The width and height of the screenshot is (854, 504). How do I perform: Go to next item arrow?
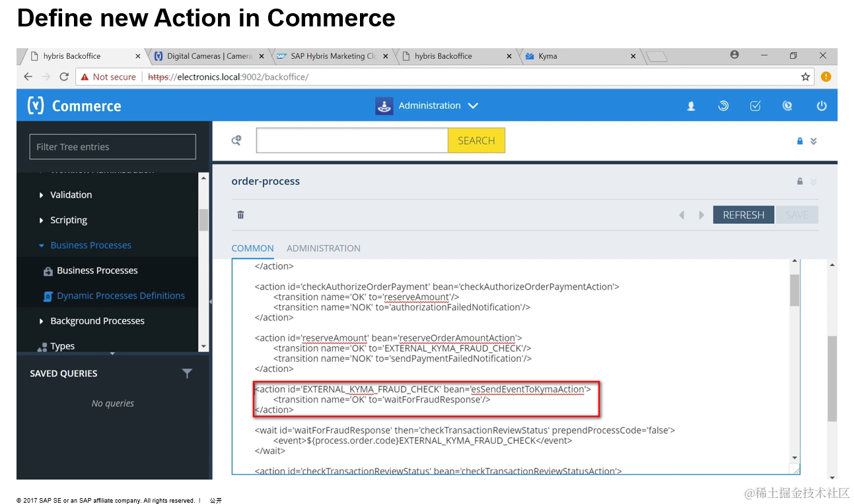click(x=701, y=215)
